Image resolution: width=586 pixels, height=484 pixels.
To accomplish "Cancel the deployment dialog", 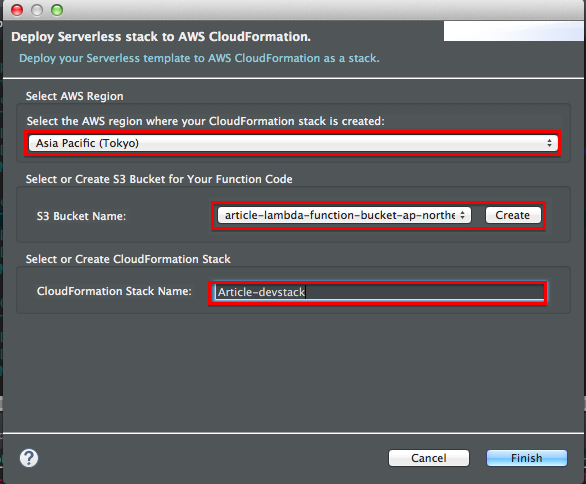I will pos(429,458).
